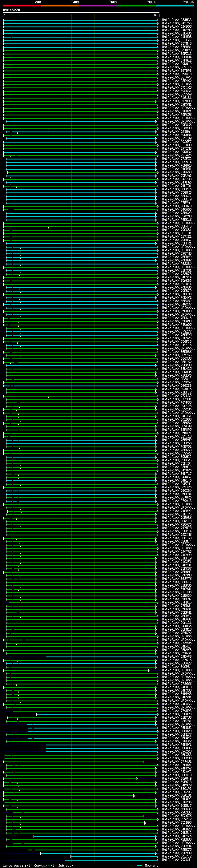Click the UniRef100_B4NSG8 label
The width and height of the screenshot is (197, 868).
point(177,690)
